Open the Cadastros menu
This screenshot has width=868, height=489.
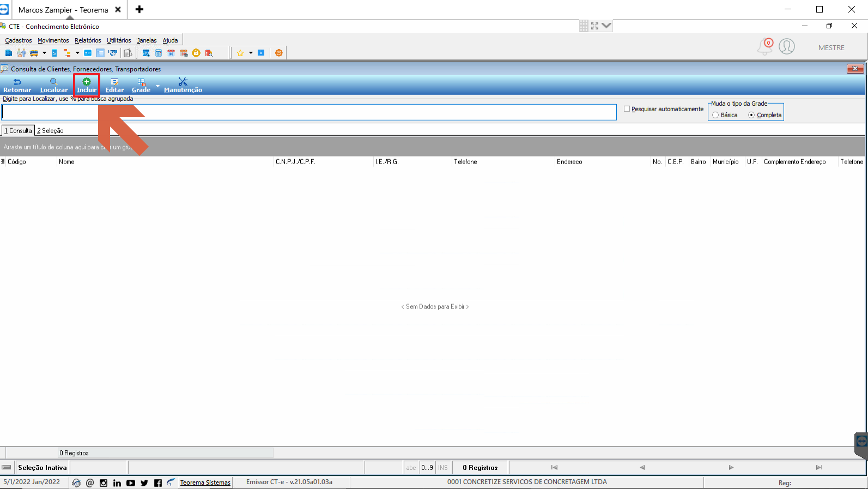pyautogui.click(x=19, y=40)
